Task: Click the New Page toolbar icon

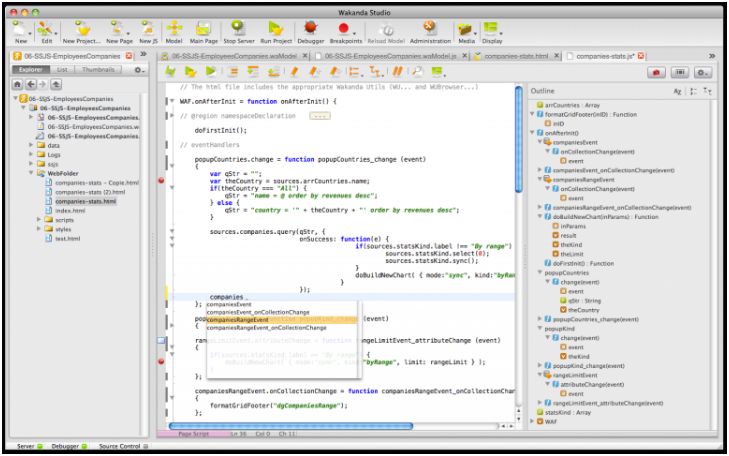Action: [118, 29]
